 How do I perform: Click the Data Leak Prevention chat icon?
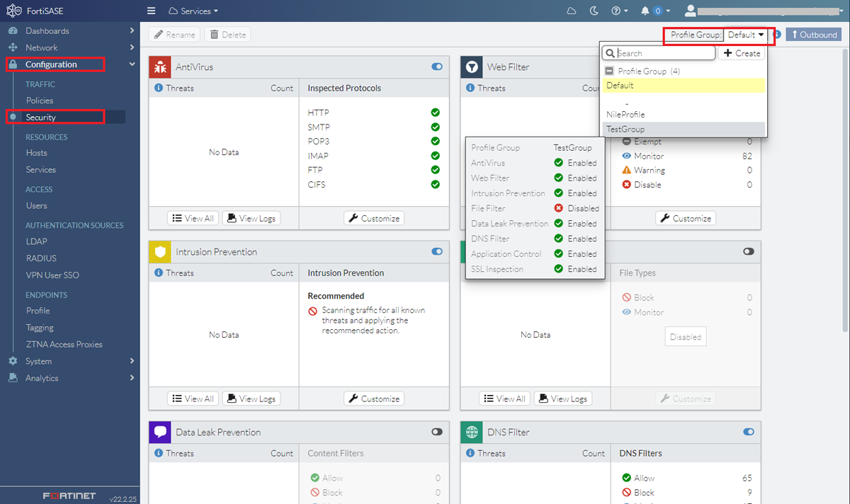[160, 432]
